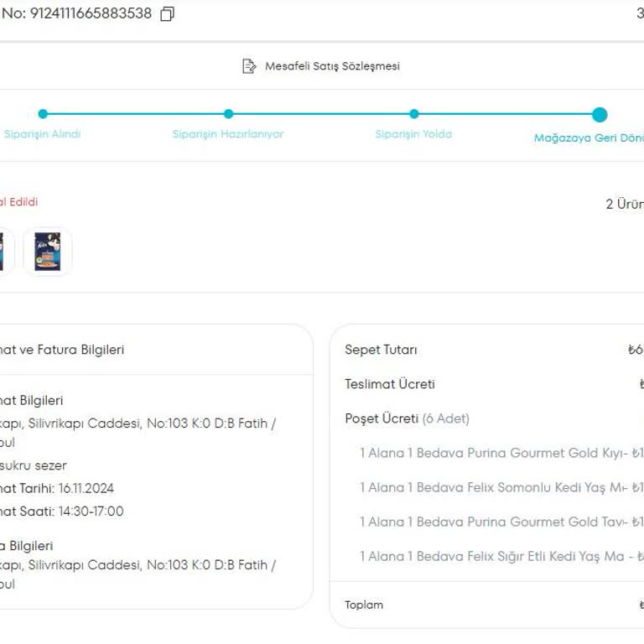The width and height of the screenshot is (644, 644).
Task: Select the Purina Gourmet Gold Tav discount row
Action: 493,522
